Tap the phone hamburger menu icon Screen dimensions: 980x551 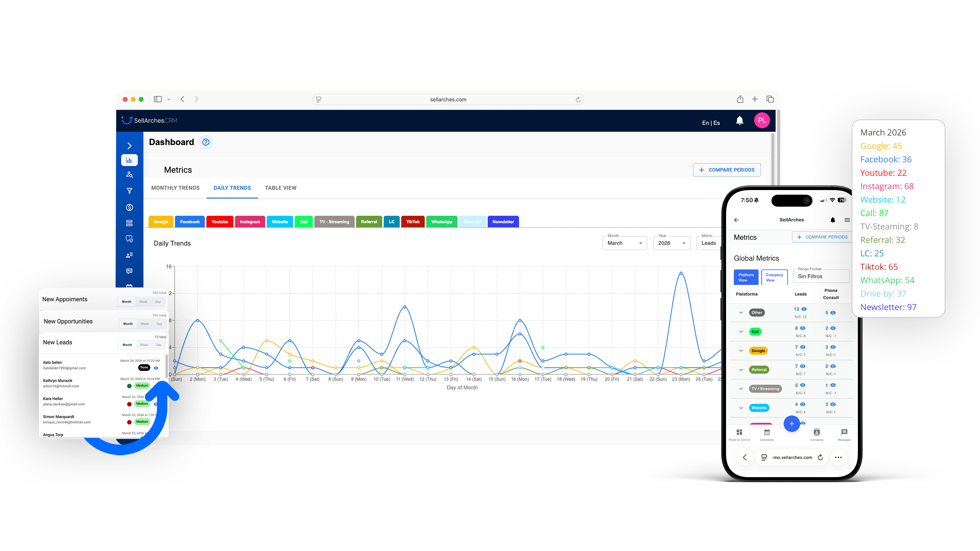coord(847,220)
